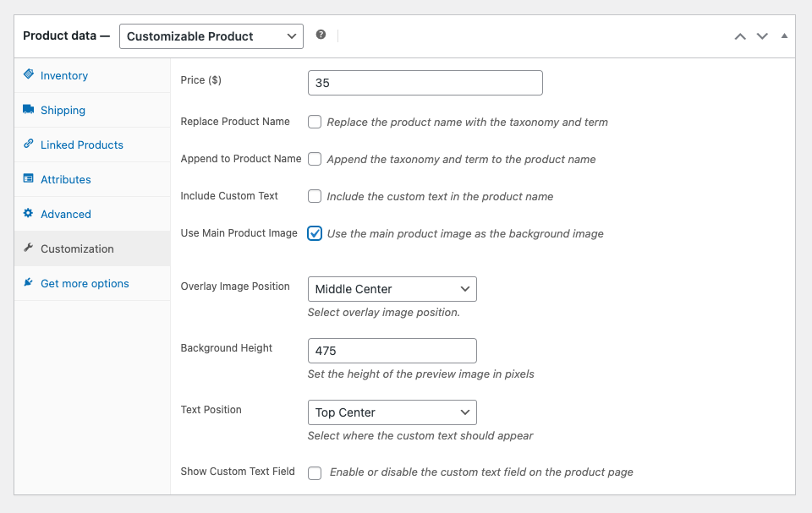Viewport: 812px width, 513px height.
Task: Uncheck Use Main Product Image checkbox
Action: pyautogui.click(x=315, y=233)
